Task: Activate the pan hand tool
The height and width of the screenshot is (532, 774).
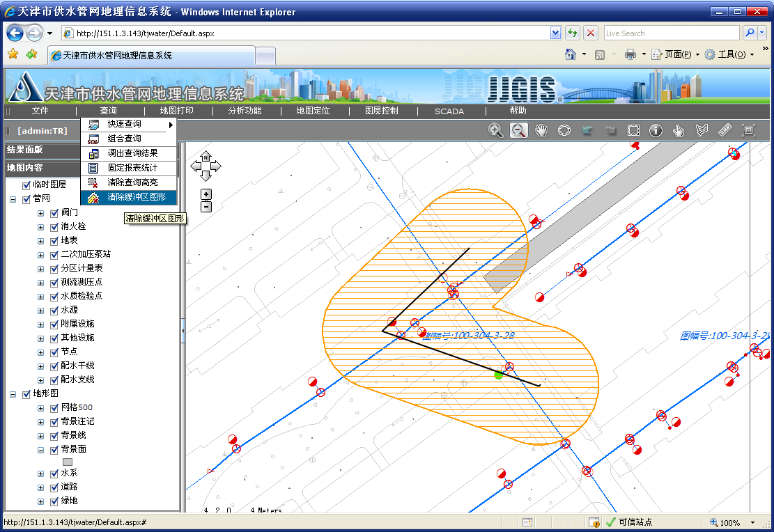Action: pyautogui.click(x=541, y=130)
